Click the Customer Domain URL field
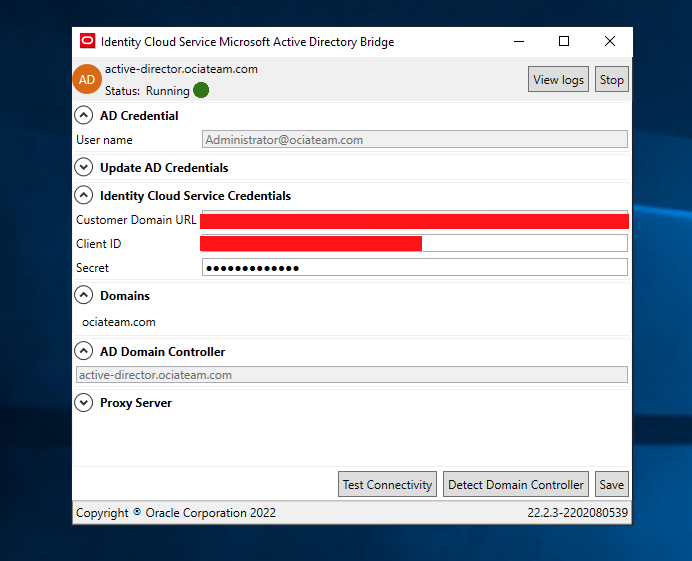The width and height of the screenshot is (692, 561). pos(415,220)
